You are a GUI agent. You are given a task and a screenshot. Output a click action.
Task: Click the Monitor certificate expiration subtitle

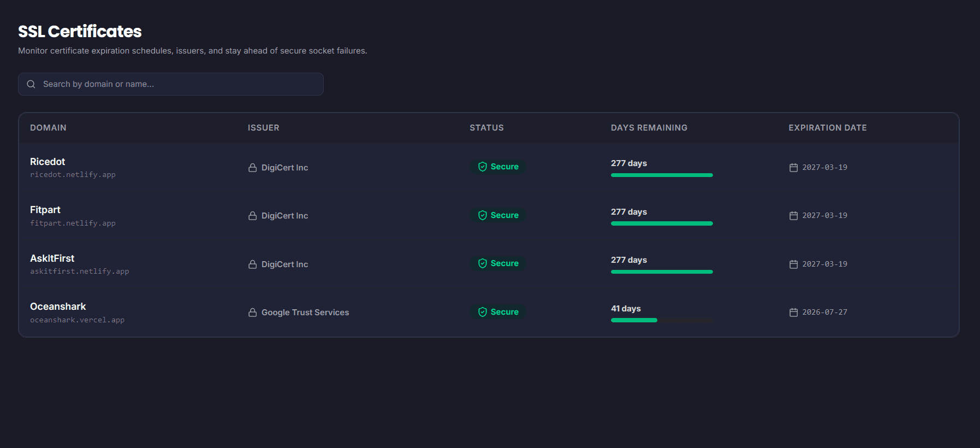tap(193, 51)
